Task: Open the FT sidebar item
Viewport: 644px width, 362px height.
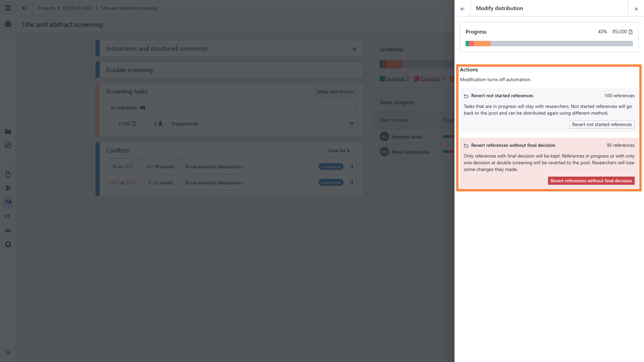Action: tap(8, 216)
